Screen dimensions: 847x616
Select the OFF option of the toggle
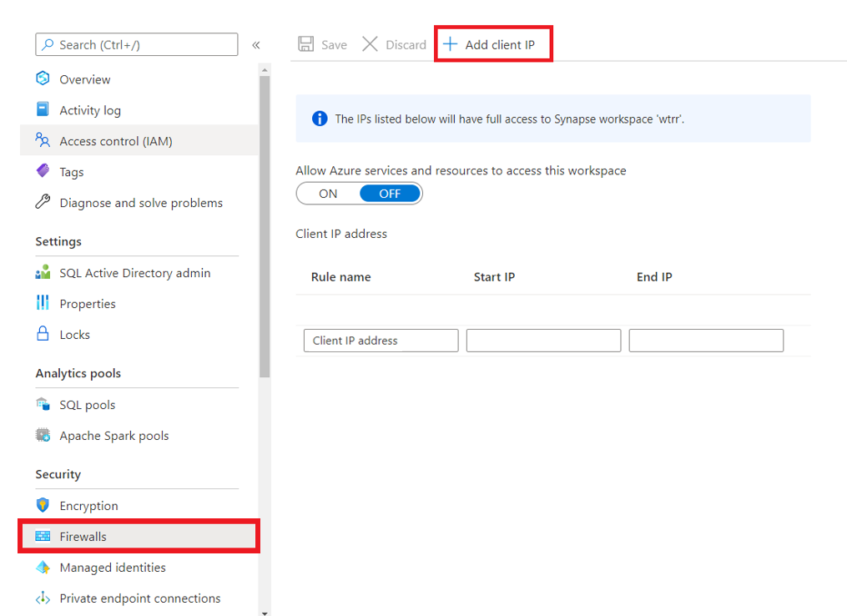(x=390, y=194)
